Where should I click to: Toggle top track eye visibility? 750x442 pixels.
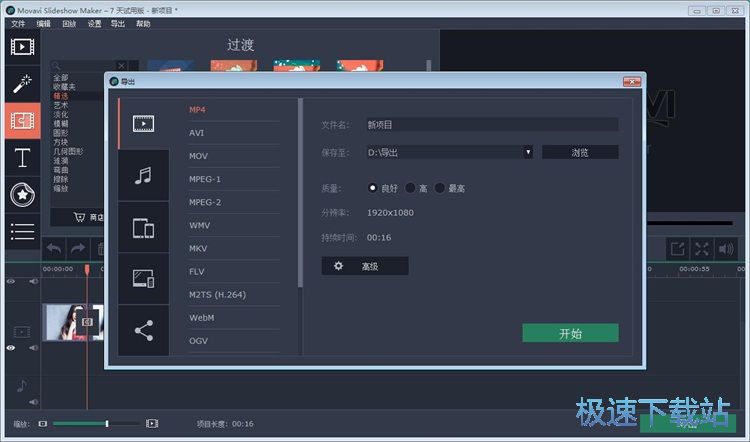pyautogui.click(x=11, y=281)
